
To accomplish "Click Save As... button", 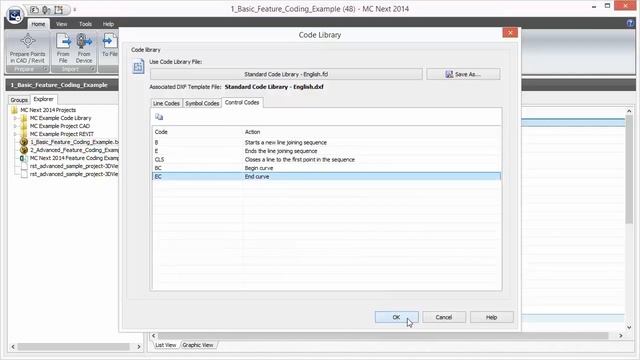I will pyautogui.click(x=463, y=74).
